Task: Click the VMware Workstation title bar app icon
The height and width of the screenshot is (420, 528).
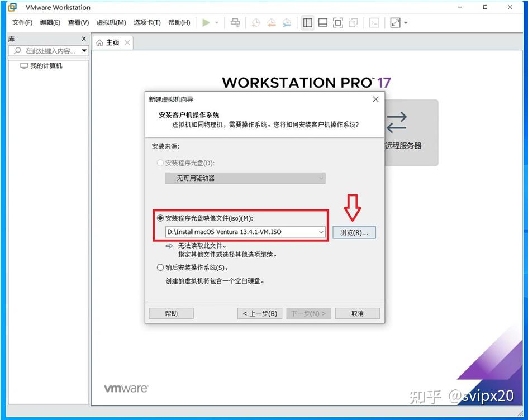Action: coord(12,7)
